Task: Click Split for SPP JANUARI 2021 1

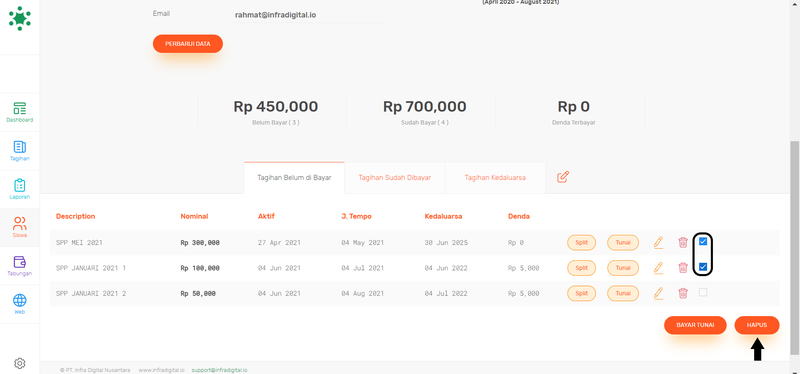Action: (581, 268)
